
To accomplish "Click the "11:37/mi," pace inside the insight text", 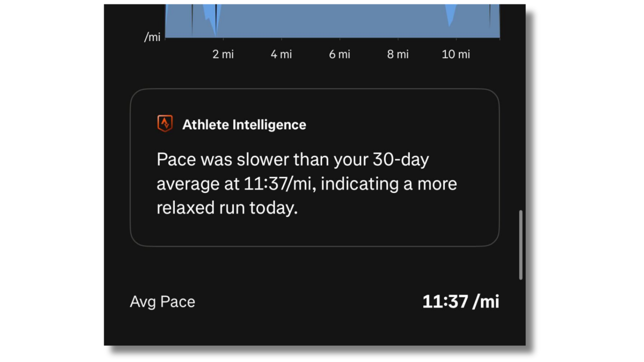I will click(x=280, y=184).
